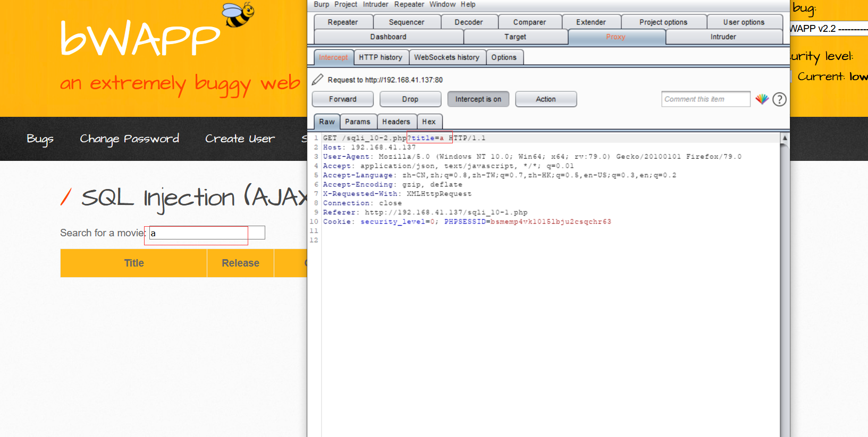
Task: Click the Search for a movie input
Action: (x=207, y=233)
